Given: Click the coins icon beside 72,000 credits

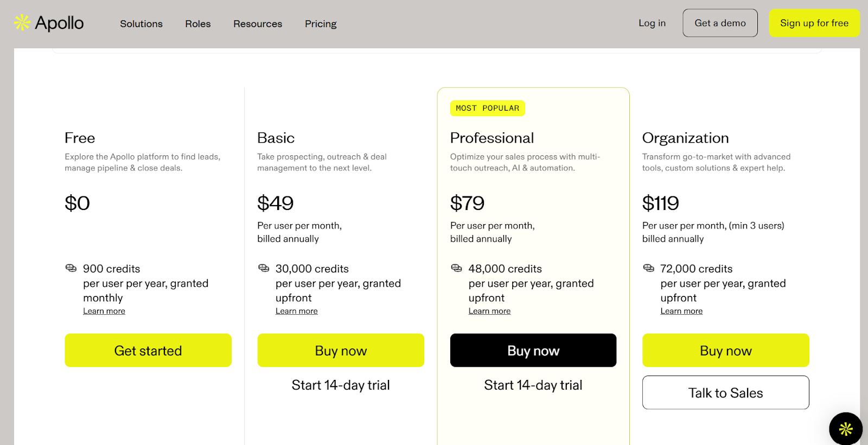Looking at the screenshot, I should (649, 268).
